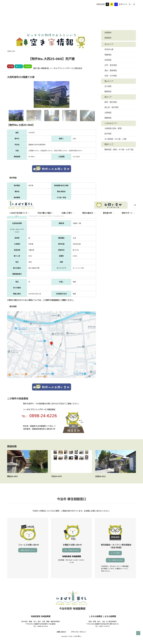Image resolution: width=143 pixels, height=644 pixels.
Task: Click TEL：0898-36-1514 button under お電話でお問い合わせ
Action: pyautogui.click(x=71, y=550)
